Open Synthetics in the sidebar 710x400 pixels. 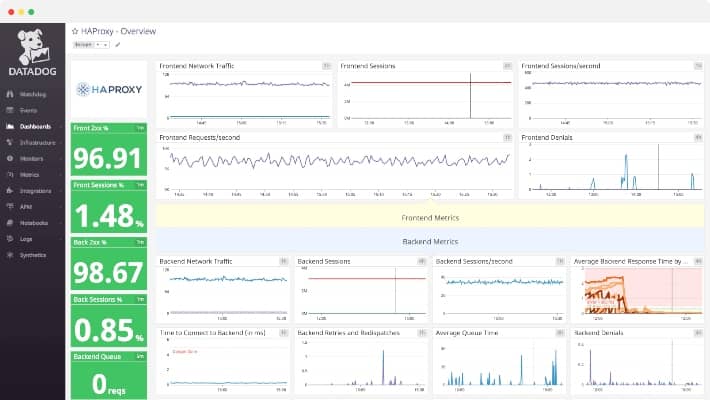(33, 255)
